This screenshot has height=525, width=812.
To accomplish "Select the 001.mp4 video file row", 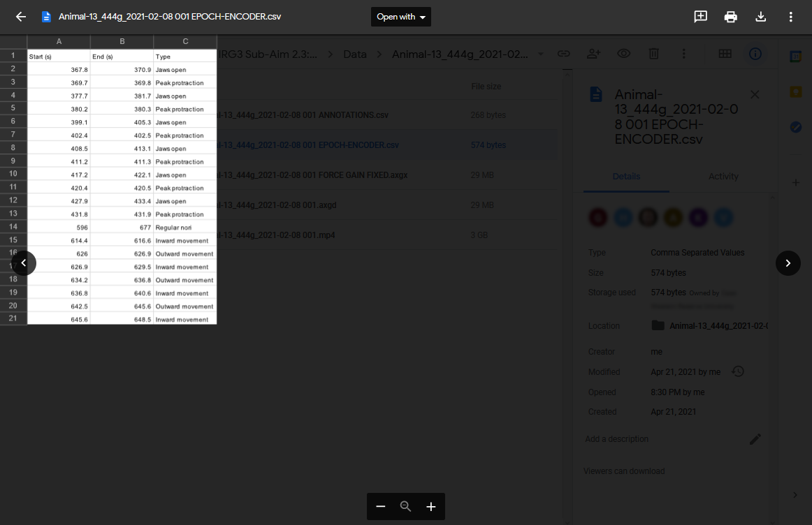I will [387, 235].
